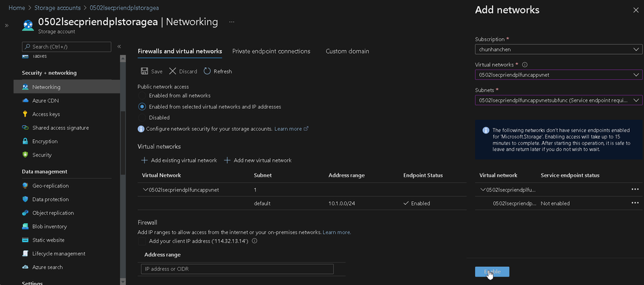Click info icon beside client IP address
This screenshot has height=285, width=644.
254,241
